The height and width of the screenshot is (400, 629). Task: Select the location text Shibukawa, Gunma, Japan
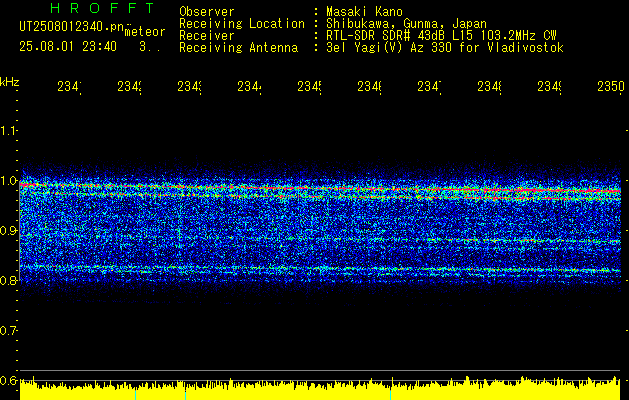pyautogui.click(x=406, y=23)
